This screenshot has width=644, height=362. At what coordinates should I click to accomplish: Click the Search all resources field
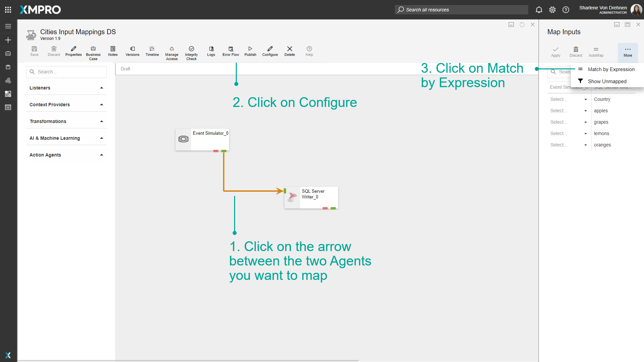coord(461,10)
